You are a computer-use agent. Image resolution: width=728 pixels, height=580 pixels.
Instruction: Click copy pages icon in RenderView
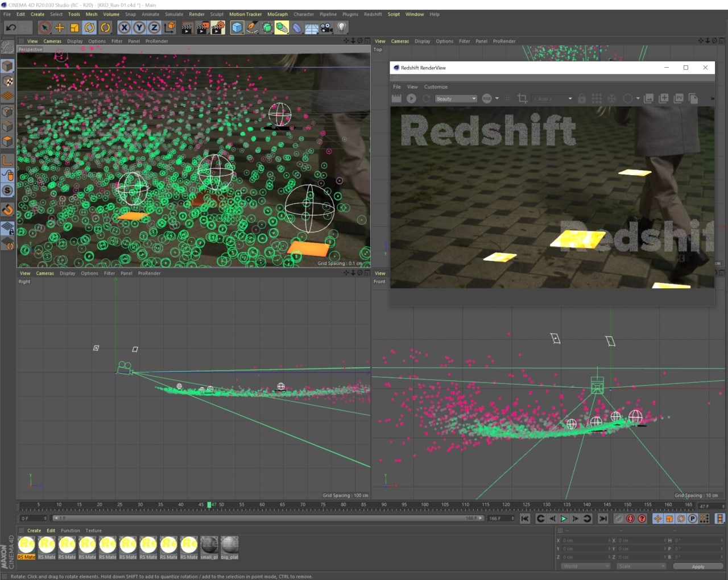point(693,98)
